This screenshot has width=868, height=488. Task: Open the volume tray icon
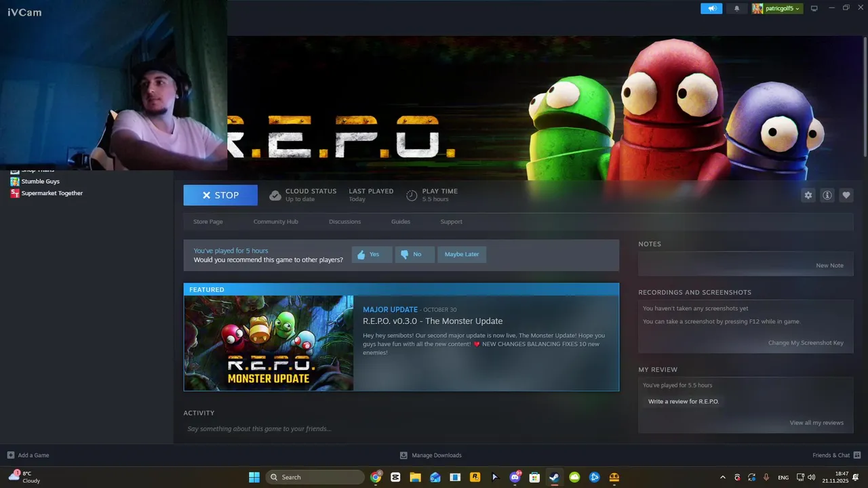(x=812, y=477)
